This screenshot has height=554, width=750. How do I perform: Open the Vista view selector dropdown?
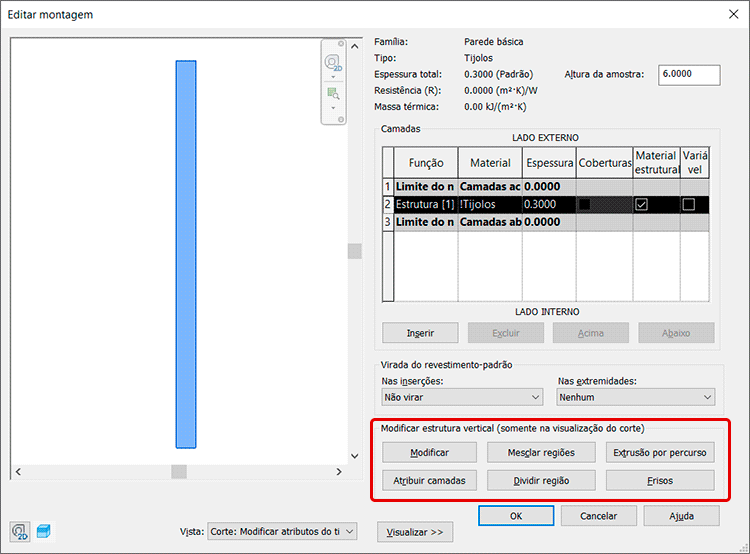282,532
